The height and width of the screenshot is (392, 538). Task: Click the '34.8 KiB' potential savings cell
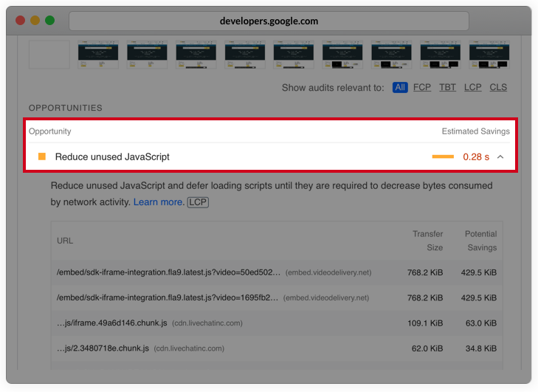(481, 348)
